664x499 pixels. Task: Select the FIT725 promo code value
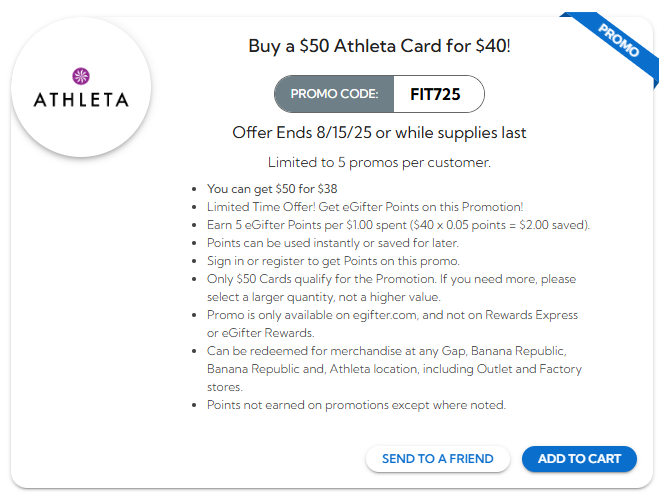click(435, 94)
